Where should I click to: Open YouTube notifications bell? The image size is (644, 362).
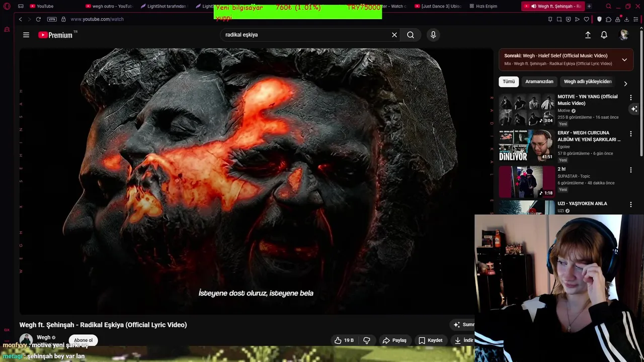point(604,35)
